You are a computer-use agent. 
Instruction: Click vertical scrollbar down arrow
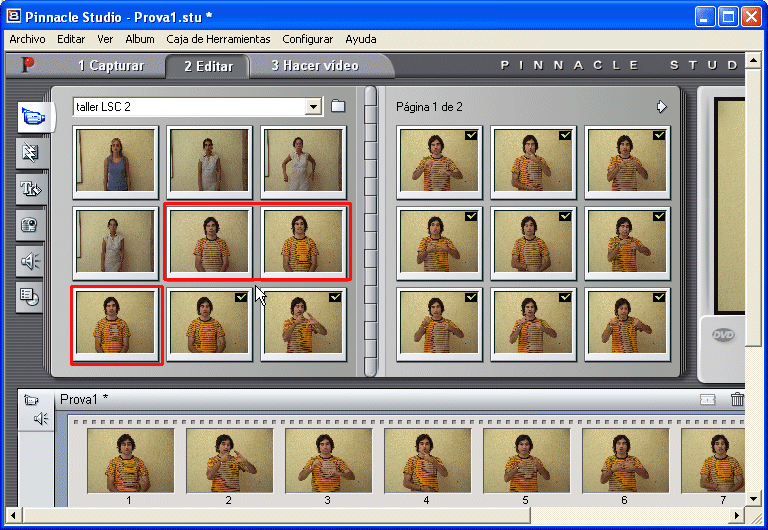753,499
